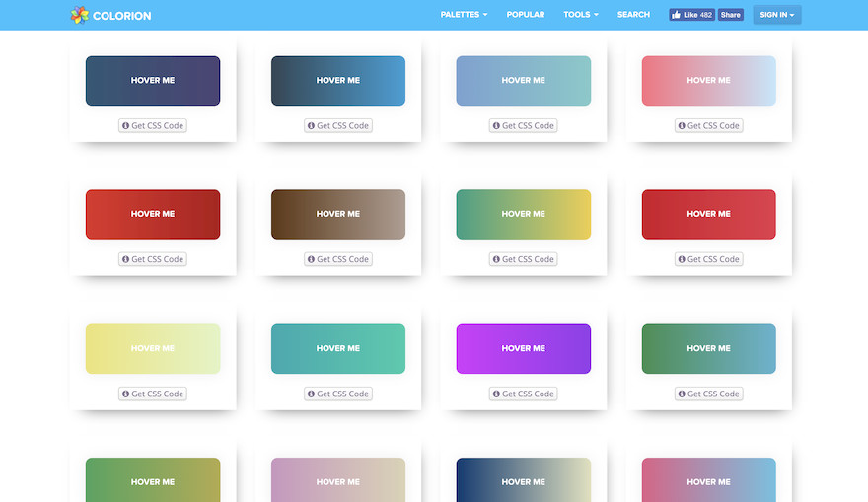The image size is (868, 502).
Task: Open the Search page from navbar
Action: 633,15
